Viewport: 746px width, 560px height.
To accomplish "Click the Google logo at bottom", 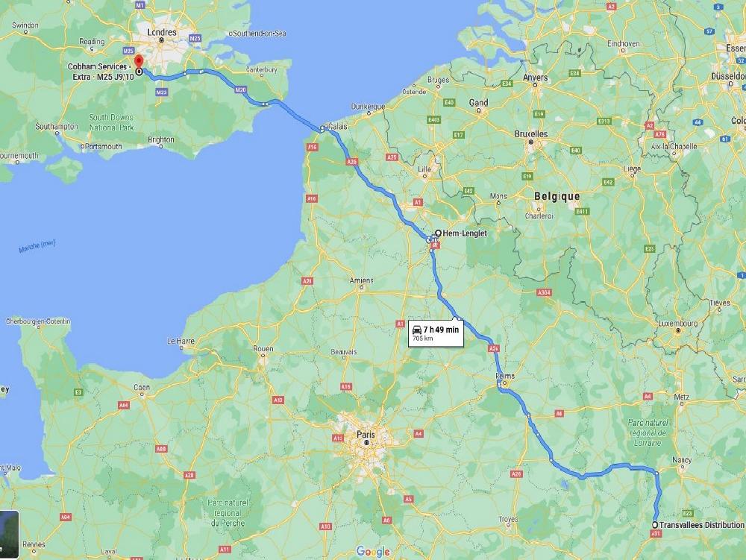I will click(373, 552).
